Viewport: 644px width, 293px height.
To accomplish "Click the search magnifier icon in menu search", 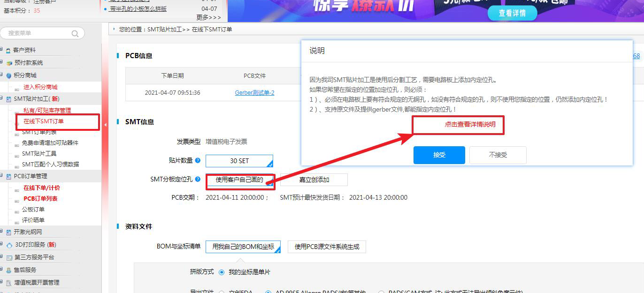I will (x=75, y=33).
